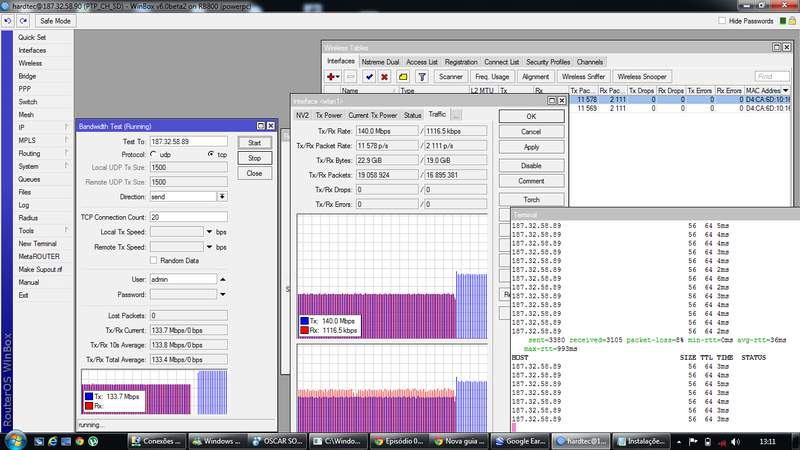This screenshot has width=800, height=450.
Task: Enable the Random Data checkbox
Action: click(x=152, y=260)
